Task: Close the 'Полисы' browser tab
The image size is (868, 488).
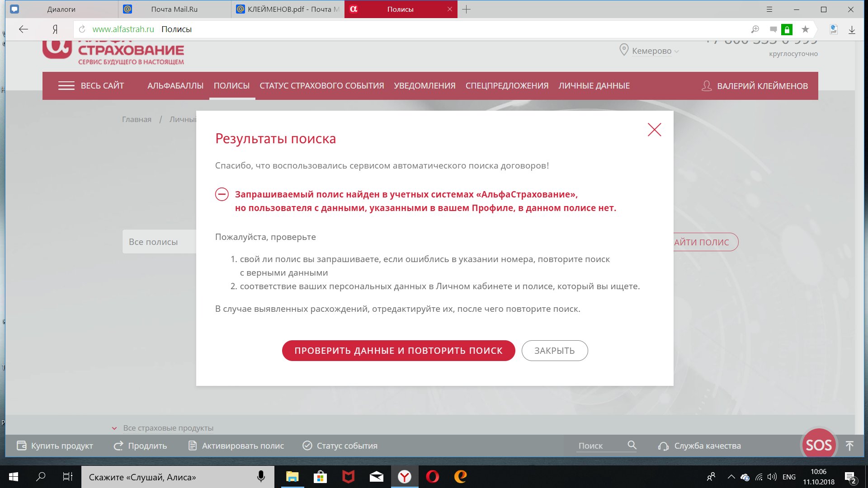Action: [x=449, y=9]
